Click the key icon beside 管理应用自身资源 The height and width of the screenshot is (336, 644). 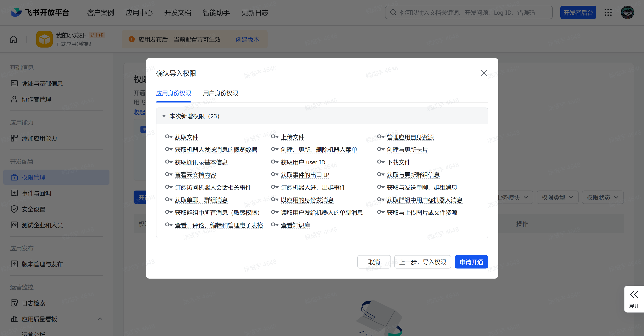(x=381, y=137)
